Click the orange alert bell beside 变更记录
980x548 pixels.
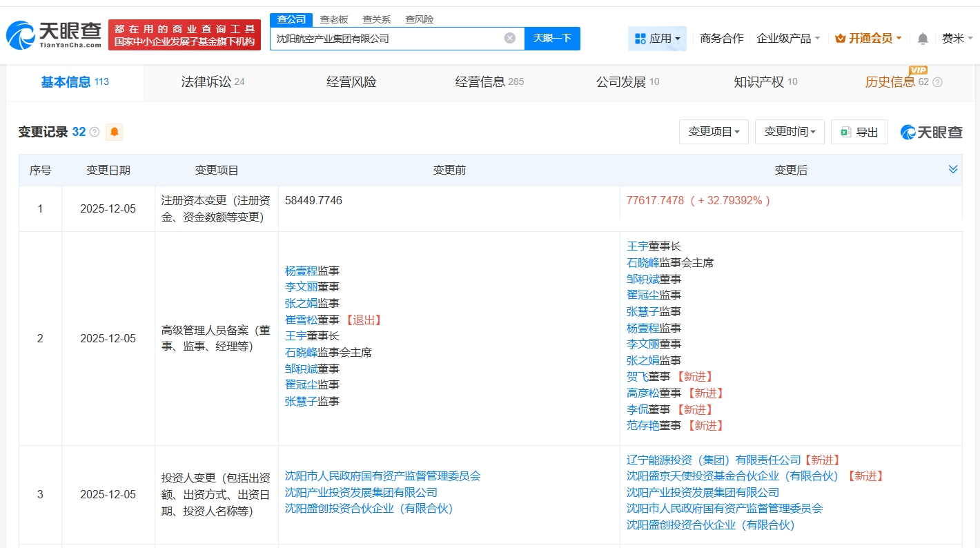coord(114,132)
